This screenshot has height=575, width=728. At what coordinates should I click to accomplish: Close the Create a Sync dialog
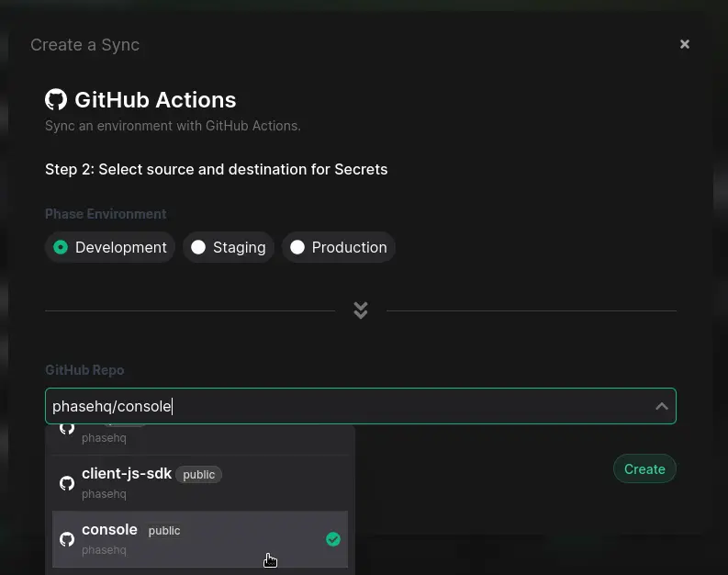684,44
